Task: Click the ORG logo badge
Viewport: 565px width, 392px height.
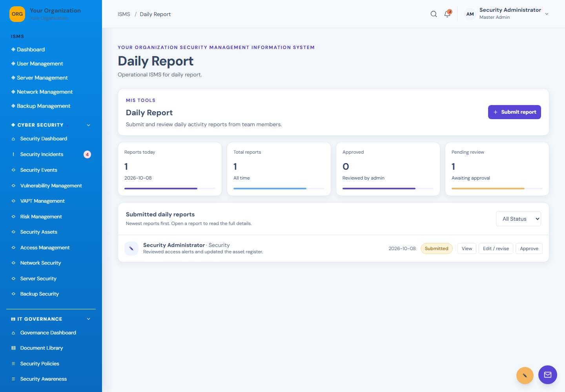Action: point(17,14)
